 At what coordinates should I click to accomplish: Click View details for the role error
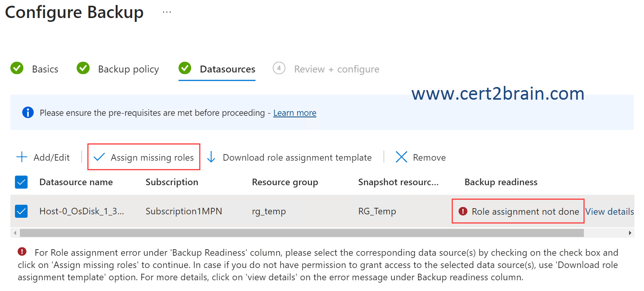[x=609, y=212]
